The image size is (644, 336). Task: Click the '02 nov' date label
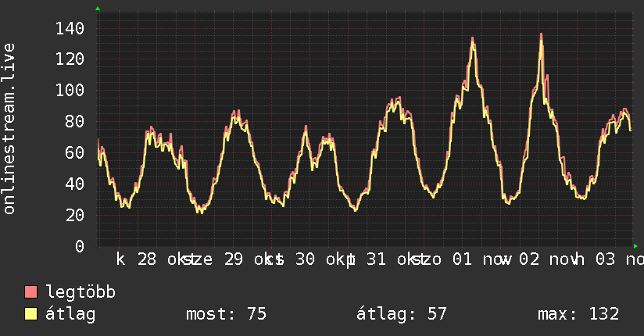point(549,259)
